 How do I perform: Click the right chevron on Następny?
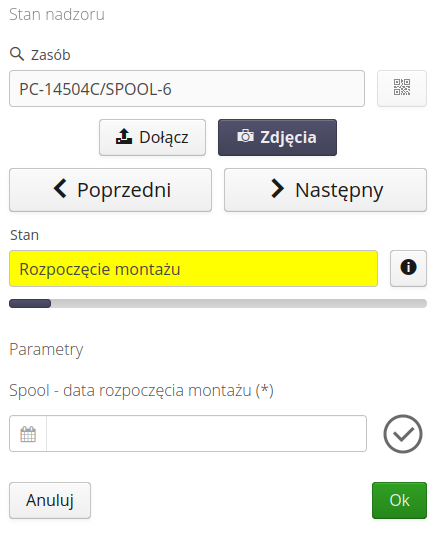tap(278, 188)
